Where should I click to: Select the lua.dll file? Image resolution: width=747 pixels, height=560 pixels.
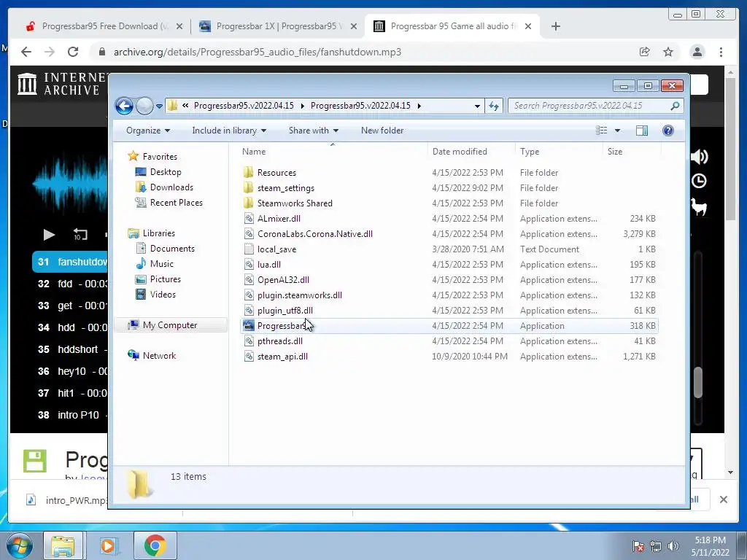[268, 264]
